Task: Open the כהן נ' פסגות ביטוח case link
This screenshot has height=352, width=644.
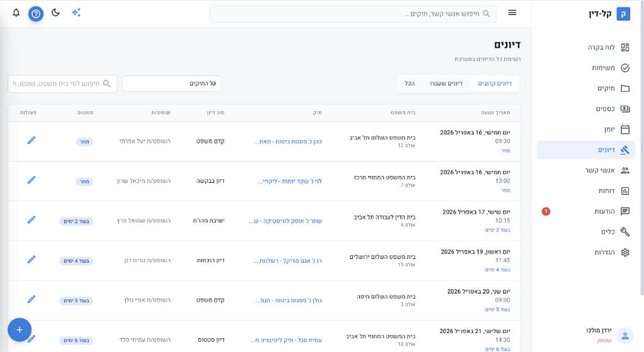Action: (288, 141)
